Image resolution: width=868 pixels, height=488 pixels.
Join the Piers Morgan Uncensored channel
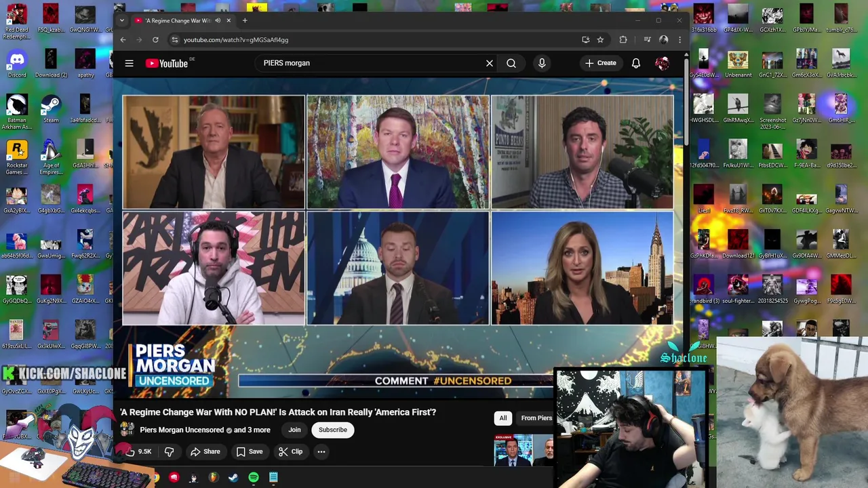294,430
